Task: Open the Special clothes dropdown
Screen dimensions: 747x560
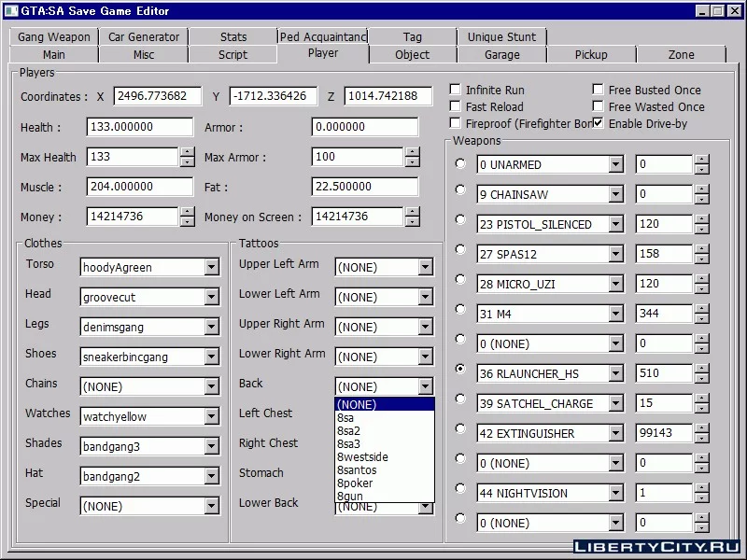Action: click(x=212, y=506)
